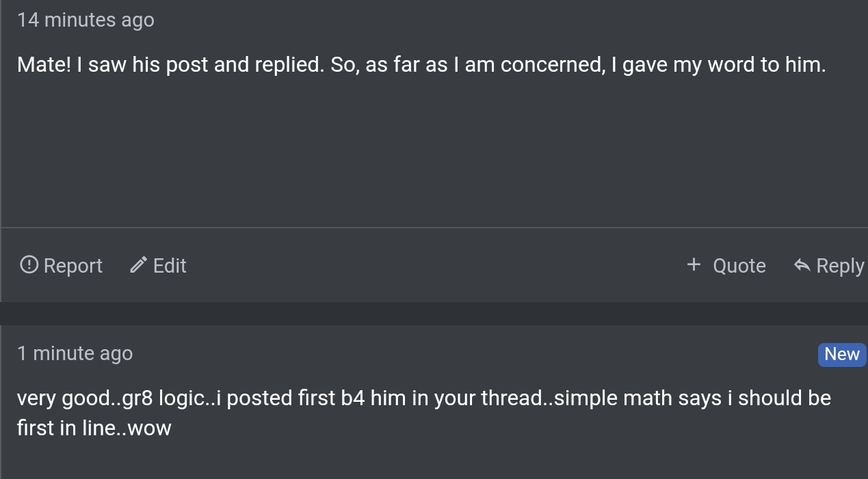Click the plus icon next to Quote

694,264
